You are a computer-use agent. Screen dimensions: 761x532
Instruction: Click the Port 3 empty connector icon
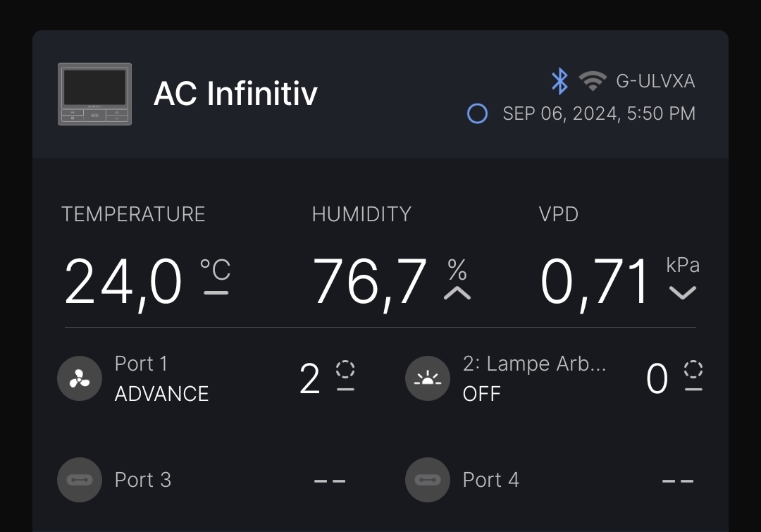pyautogui.click(x=80, y=480)
